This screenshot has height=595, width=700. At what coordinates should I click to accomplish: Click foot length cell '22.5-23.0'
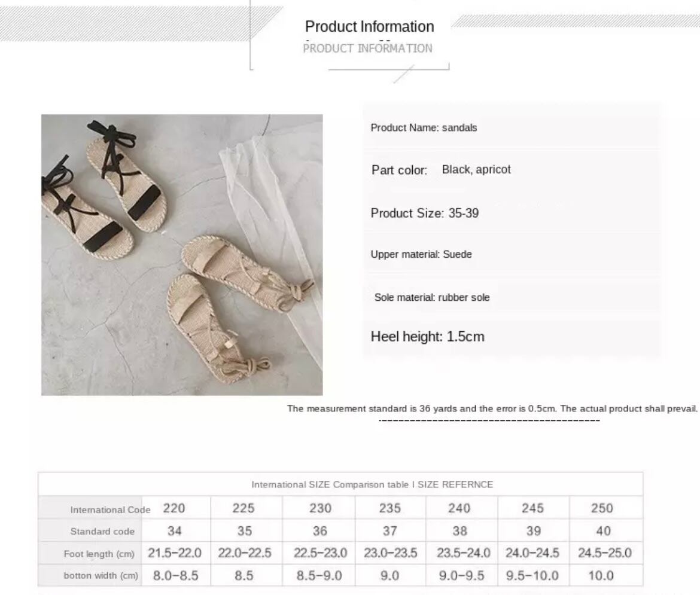tap(320, 553)
